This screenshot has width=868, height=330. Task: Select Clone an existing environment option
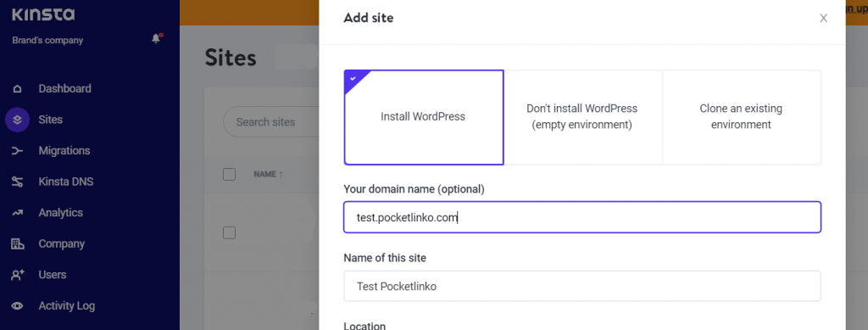click(x=741, y=117)
